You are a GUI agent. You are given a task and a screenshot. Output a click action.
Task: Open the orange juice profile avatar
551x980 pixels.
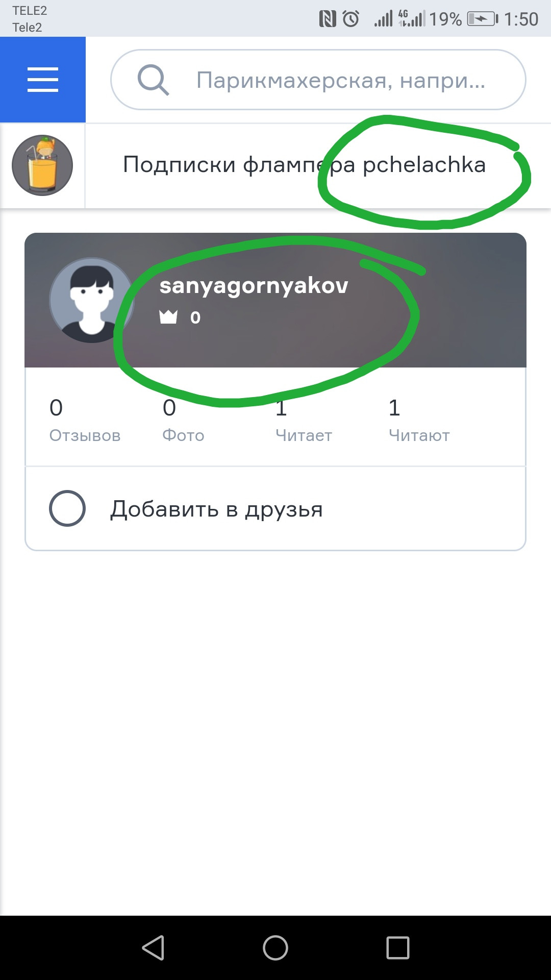pyautogui.click(x=42, y=165)
